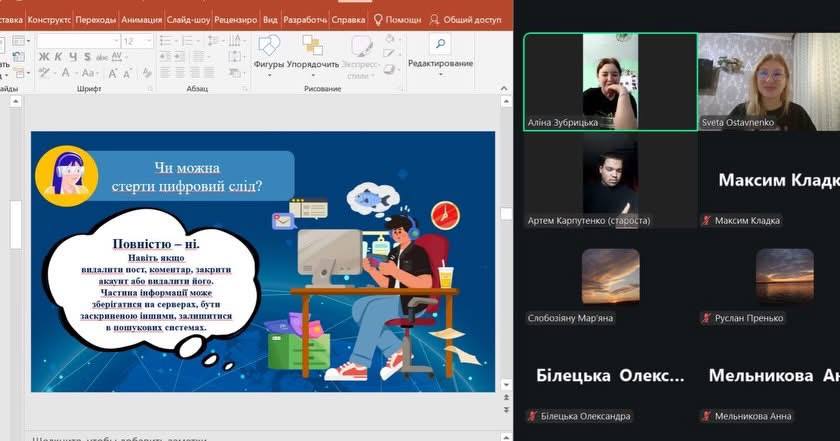
Task: Click the underline Ч button
Action: click(x=72, y=57)
